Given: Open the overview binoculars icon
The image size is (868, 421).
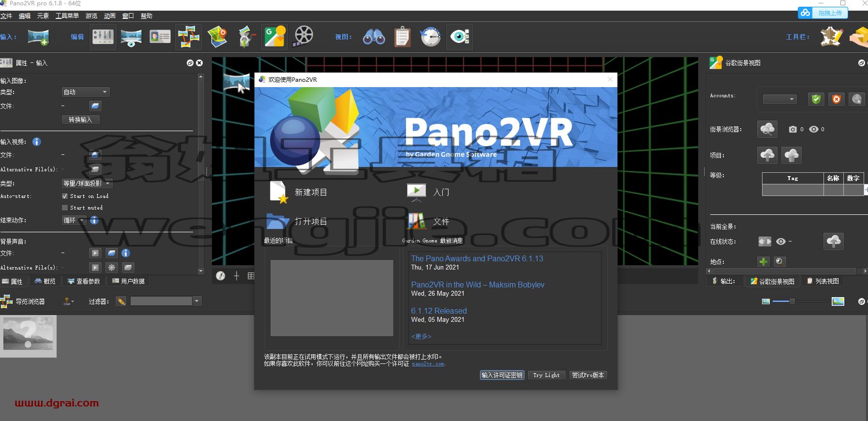Looking at the screenshot, I should pyautogui.click(x=374, y=37).
